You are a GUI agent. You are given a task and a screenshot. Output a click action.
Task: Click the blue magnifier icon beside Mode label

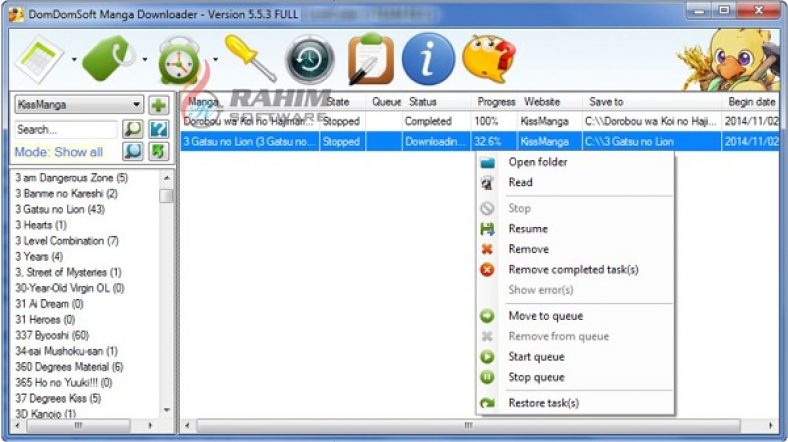coord(133,151)
